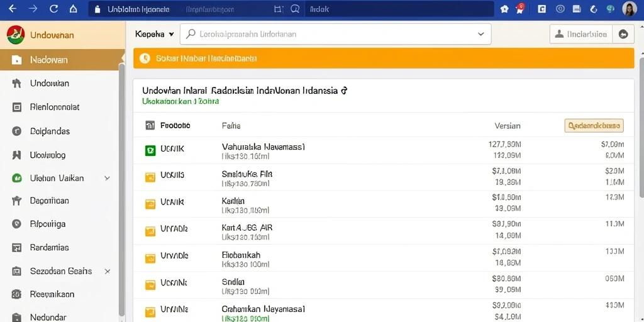
Task: Select the Versian column header
Action: click(508, 126)
